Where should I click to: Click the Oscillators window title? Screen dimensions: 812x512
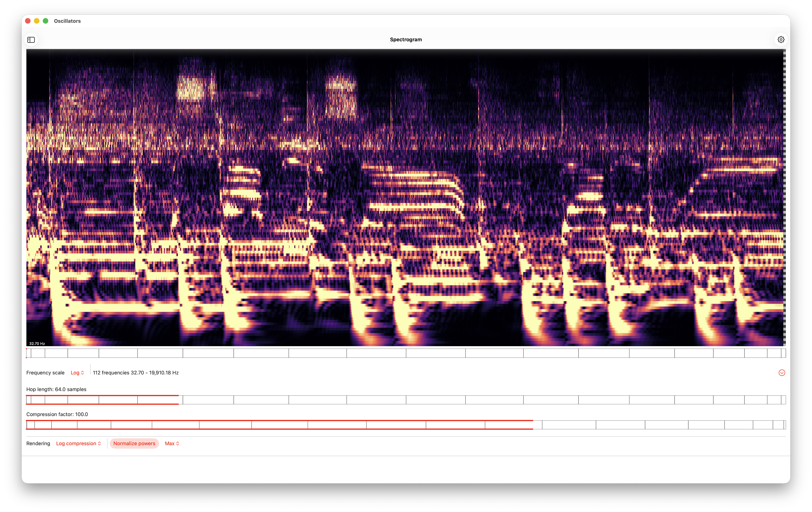pyautogui.click(x=68, y=21)
